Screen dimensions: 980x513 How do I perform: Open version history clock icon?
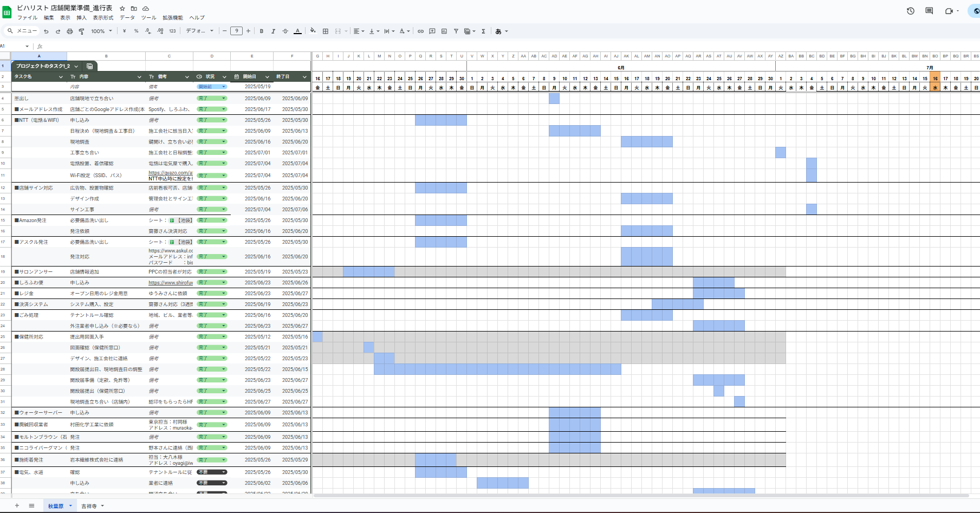pos(911,11)
